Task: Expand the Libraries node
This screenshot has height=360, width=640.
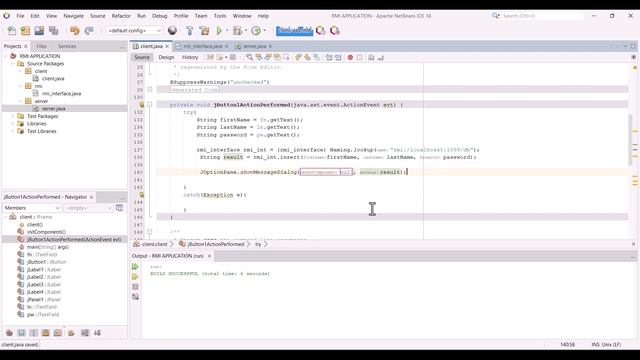Action: (x=13, y=124)
